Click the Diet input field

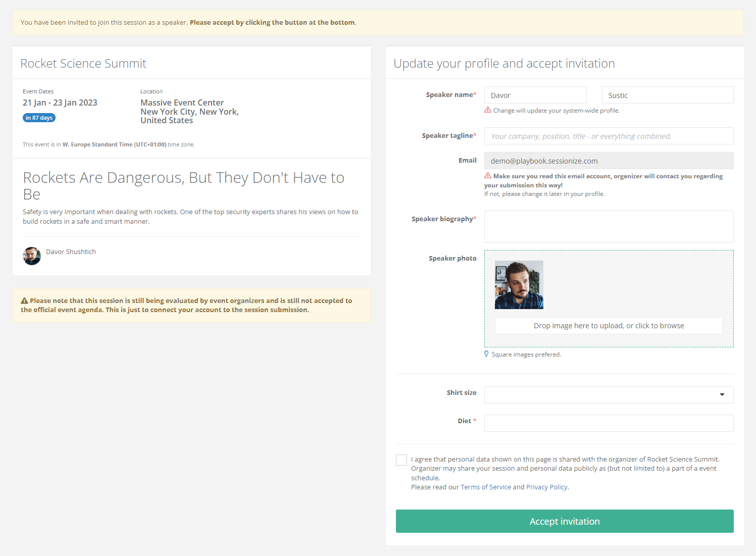tap(609, 423)
